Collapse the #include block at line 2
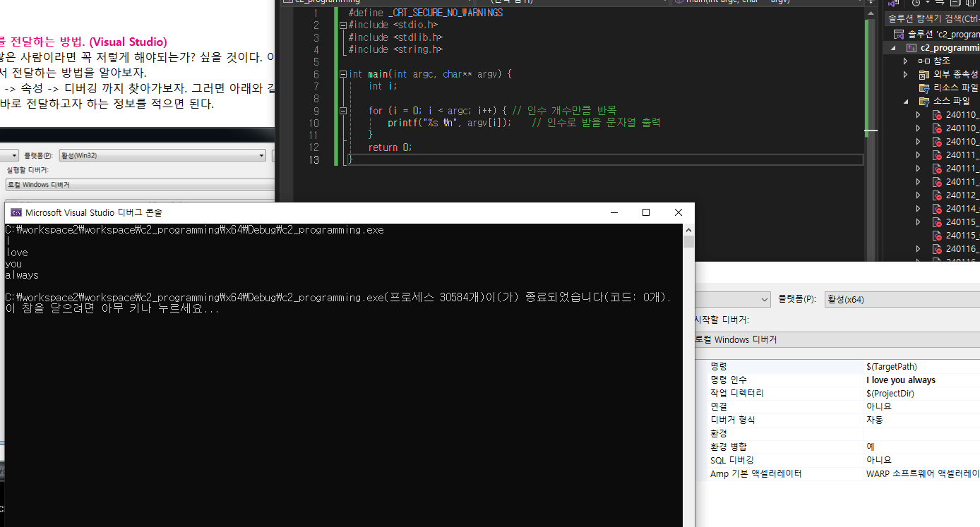980x527 pixels. click(342, 25)
